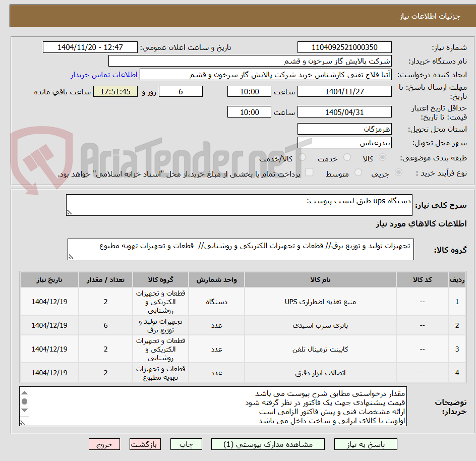Viewport: 476px width, 461px height.
Task: Open مشاهده مدارک پیوستی (1) attachments
Action: coord(268,444)
